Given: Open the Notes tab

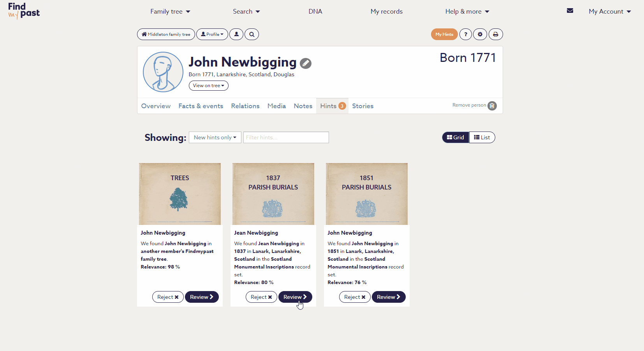Looking at the screenshot, I should tap(303, 106).
